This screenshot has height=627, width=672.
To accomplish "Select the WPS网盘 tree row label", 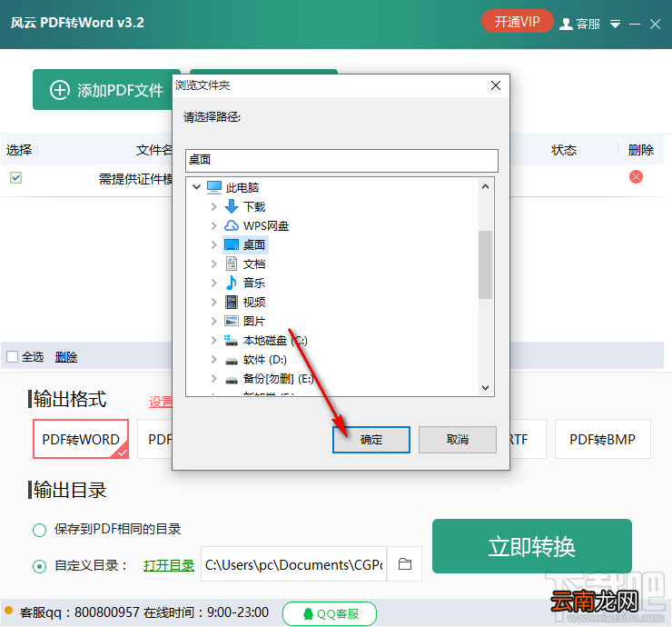I will tap(266, 226).
